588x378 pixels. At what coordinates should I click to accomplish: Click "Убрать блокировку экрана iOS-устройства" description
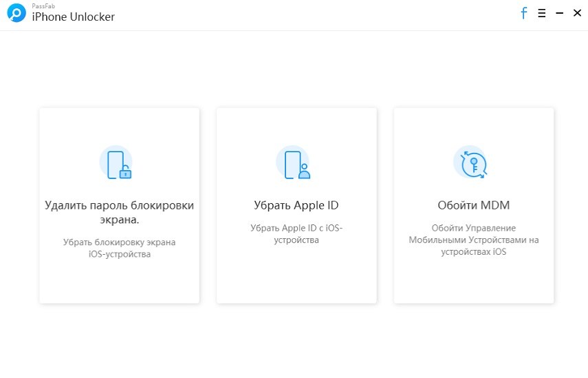119,248
